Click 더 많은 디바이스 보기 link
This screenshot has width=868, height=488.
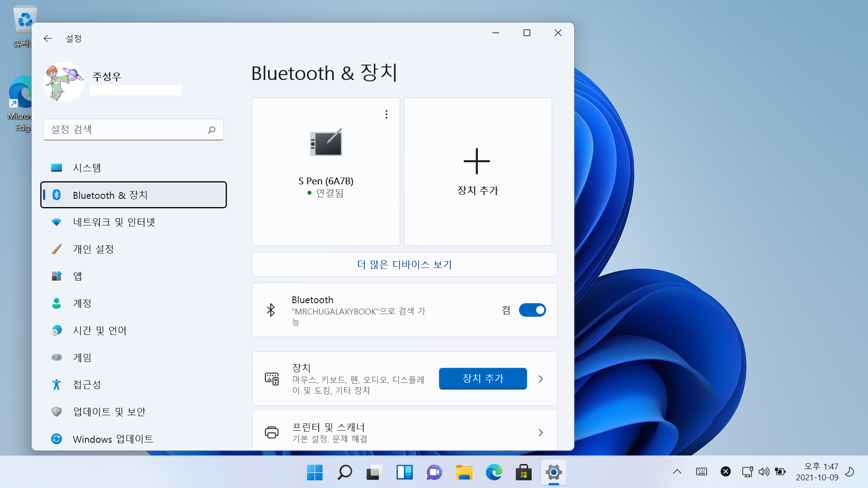(404, 264)
